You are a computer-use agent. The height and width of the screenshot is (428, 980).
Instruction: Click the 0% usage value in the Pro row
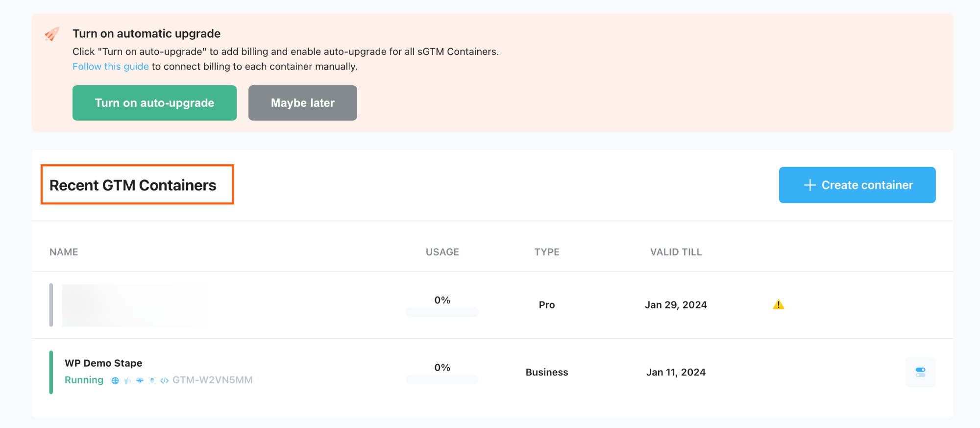point(442,300)
